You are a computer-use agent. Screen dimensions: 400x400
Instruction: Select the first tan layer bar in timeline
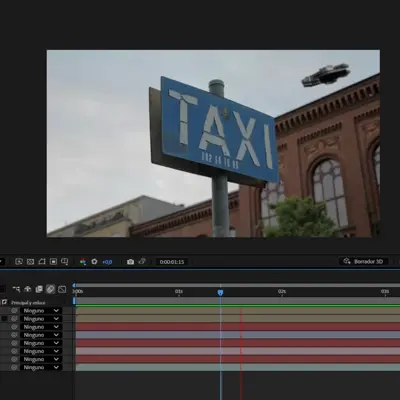(238, 311)
